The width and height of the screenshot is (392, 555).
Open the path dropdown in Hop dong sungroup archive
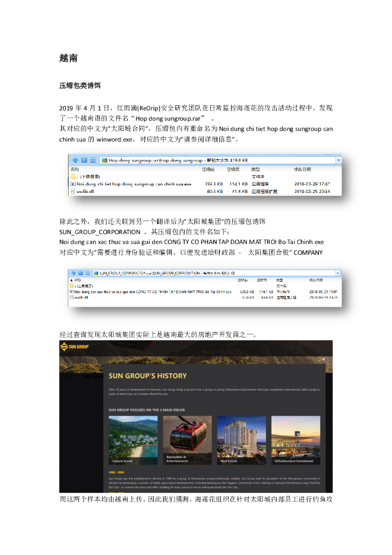(338, 160)
